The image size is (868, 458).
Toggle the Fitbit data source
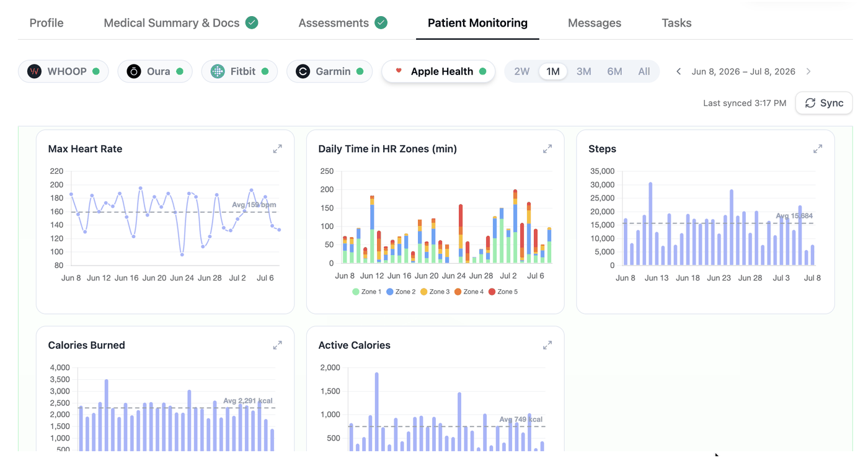239,71
